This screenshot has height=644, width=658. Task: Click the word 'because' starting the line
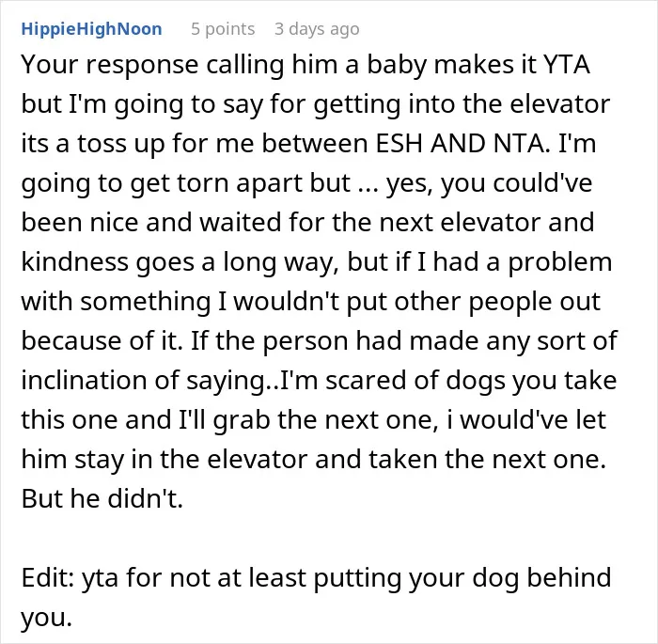(71, 341)
